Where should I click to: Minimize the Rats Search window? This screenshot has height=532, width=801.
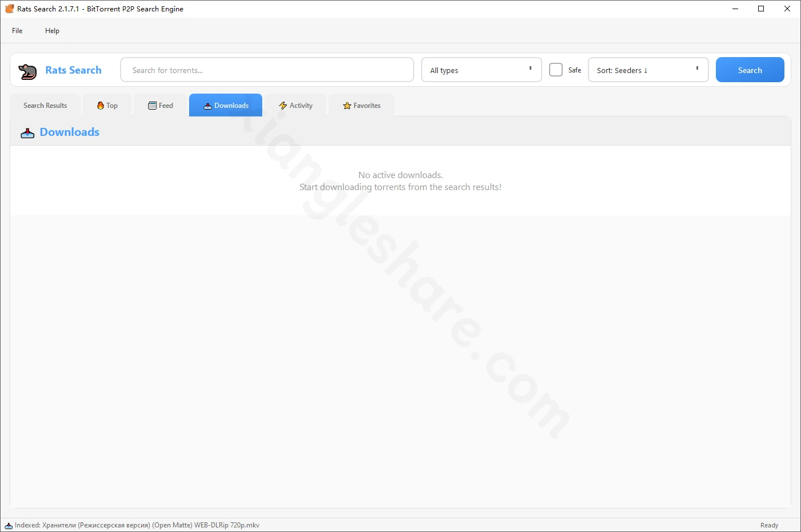click(x=735, y=9)
